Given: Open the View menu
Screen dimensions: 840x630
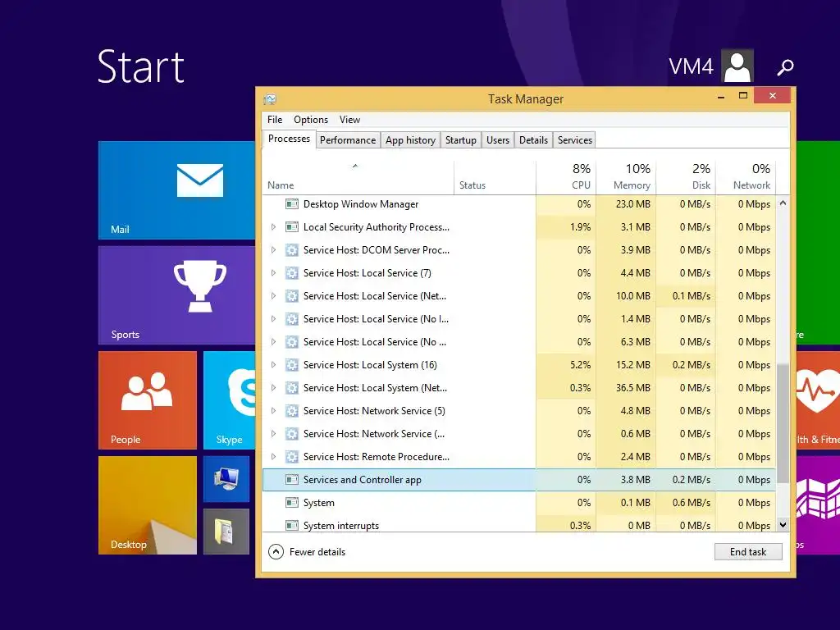Looking at the screenshot, I should point(349,120).
